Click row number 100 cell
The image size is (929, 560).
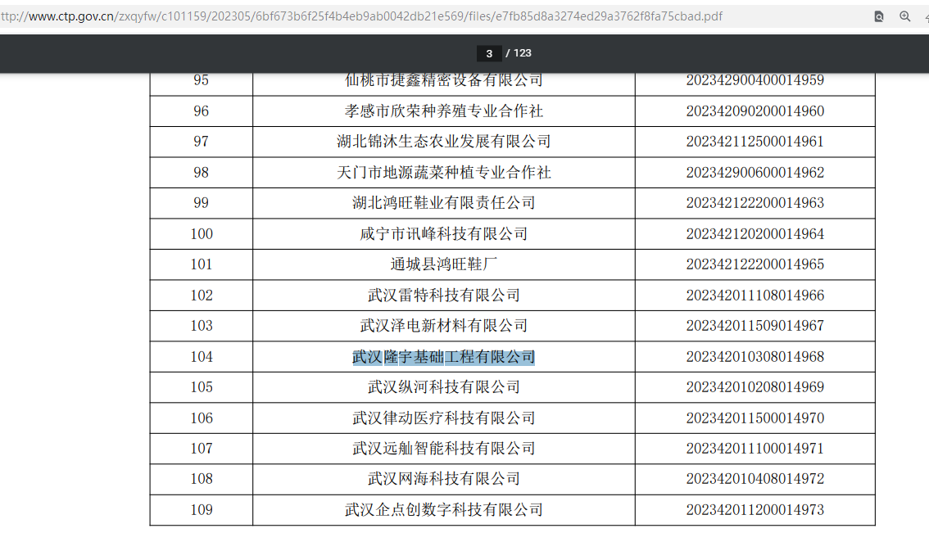pos(202,234)
